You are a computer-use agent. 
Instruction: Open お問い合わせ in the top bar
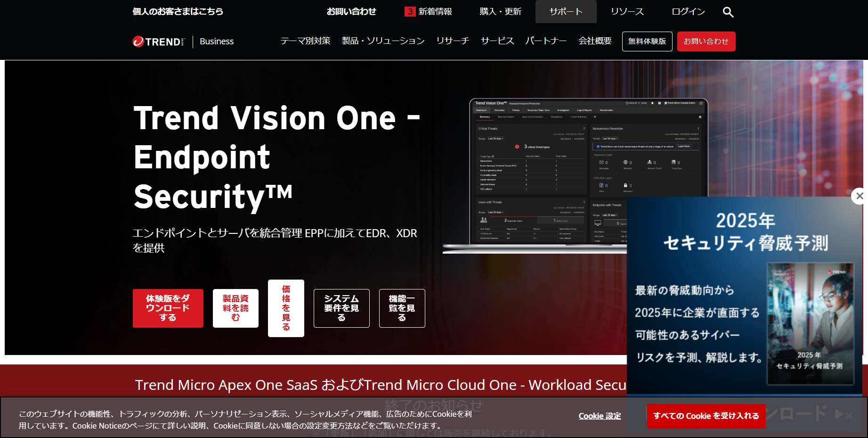click(x=351, y=11)
